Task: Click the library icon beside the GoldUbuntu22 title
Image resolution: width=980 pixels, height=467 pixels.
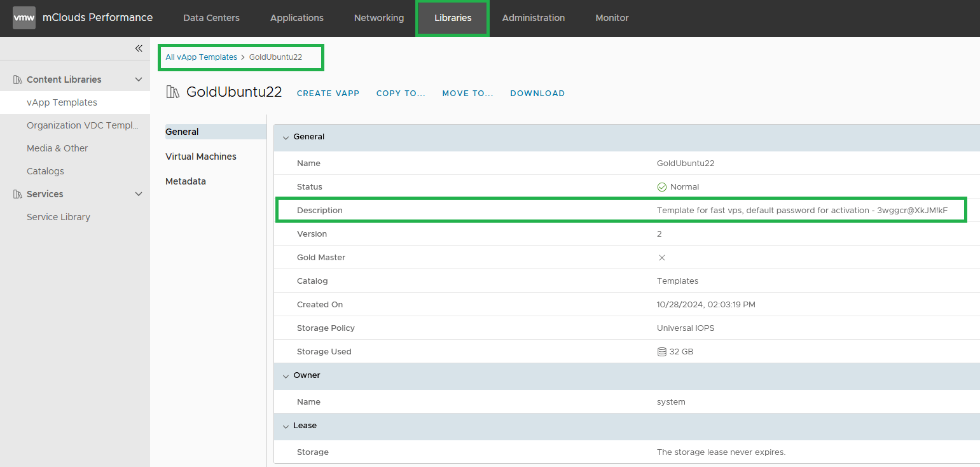Action: (172, 92)
